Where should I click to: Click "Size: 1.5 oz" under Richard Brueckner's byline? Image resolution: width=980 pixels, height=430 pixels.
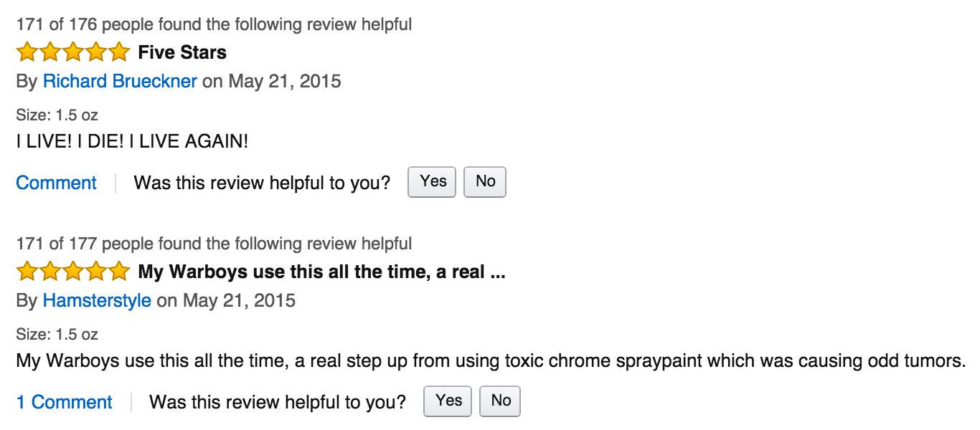pos(57,115)
